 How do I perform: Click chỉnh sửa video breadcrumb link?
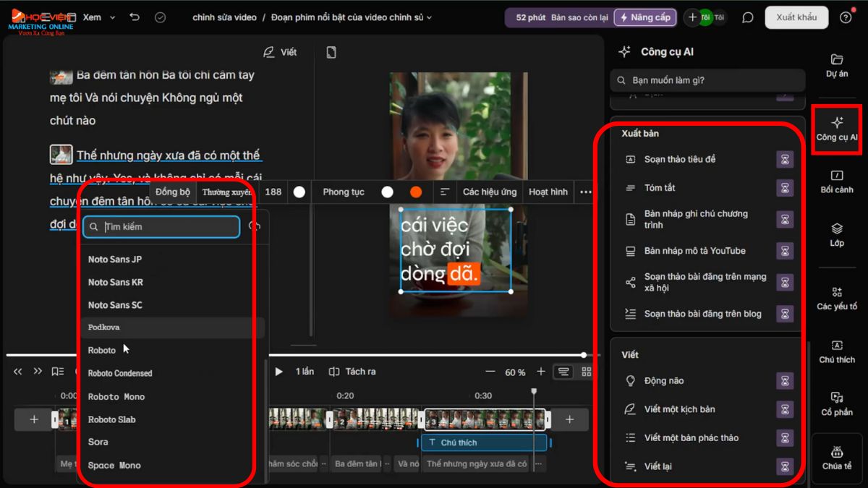click(x=224, y=17)
